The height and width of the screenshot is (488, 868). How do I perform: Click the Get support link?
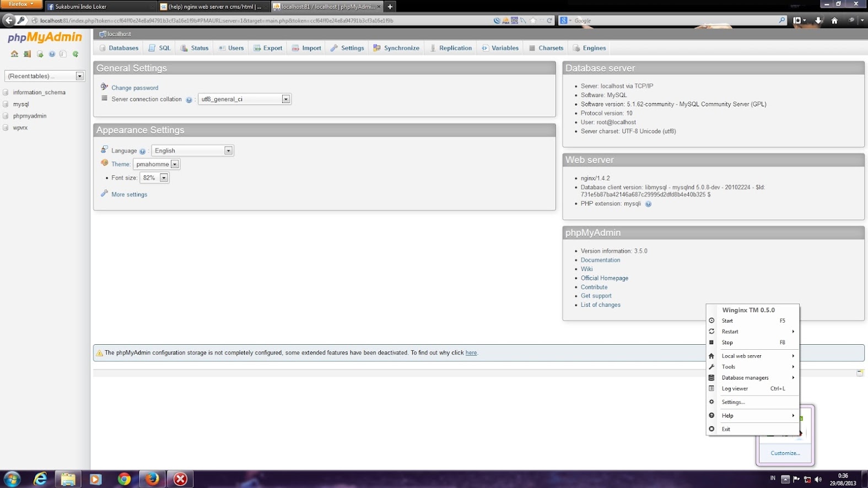[x=596, y=296]
